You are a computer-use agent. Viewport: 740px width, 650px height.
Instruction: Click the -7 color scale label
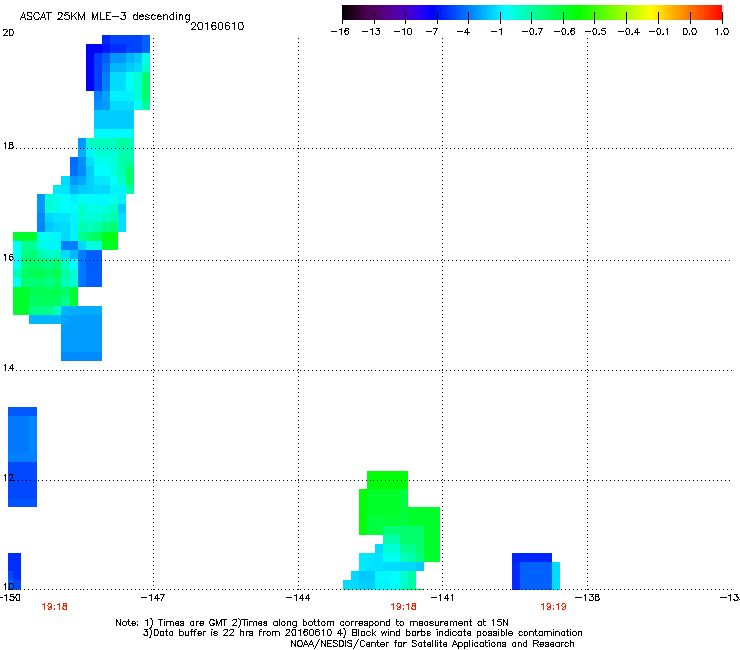pyautogui.click(x=432, y=32)
